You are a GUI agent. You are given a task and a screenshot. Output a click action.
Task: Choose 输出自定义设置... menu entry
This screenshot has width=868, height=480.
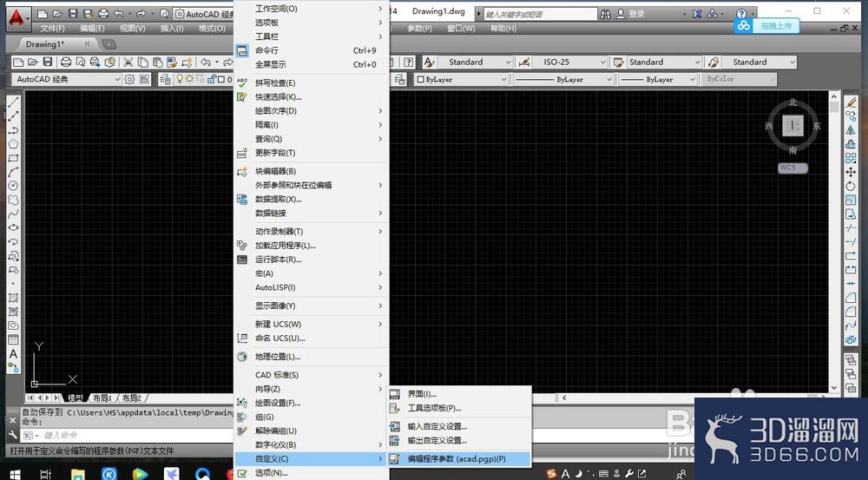click(459, 441)
